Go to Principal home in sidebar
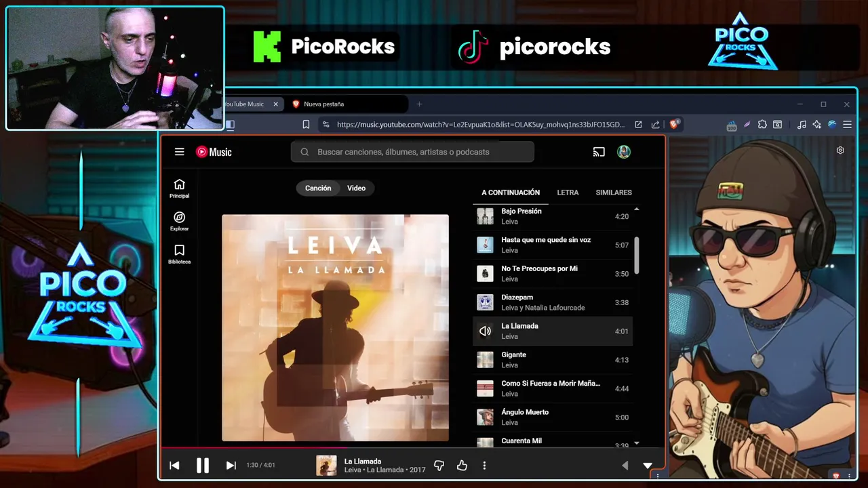The width and height of the screenshot is (868, 488). click(x=179, y=188)
